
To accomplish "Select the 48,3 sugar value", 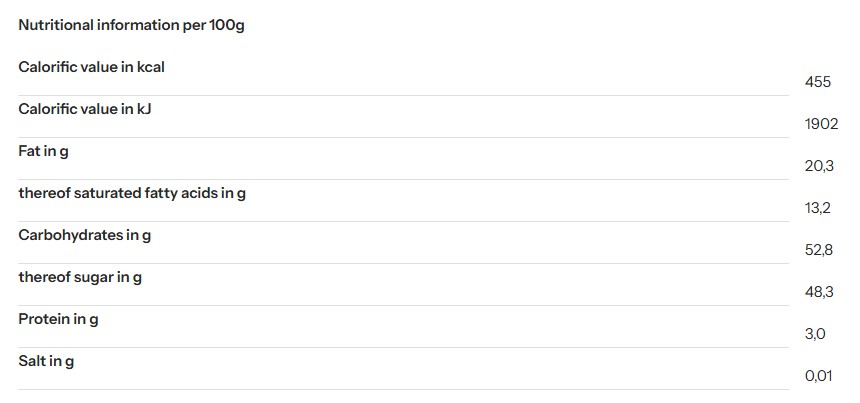I will [819, 292].
